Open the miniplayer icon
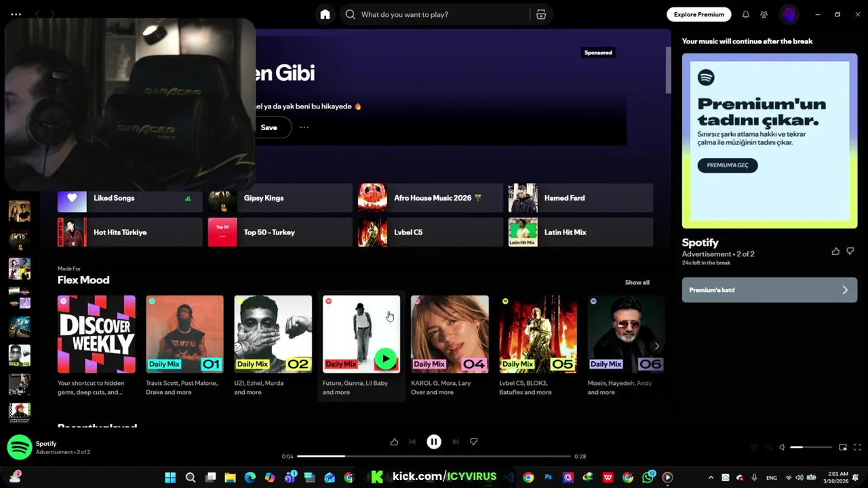The width and height of the screenshot is (868, 488). 843,447
